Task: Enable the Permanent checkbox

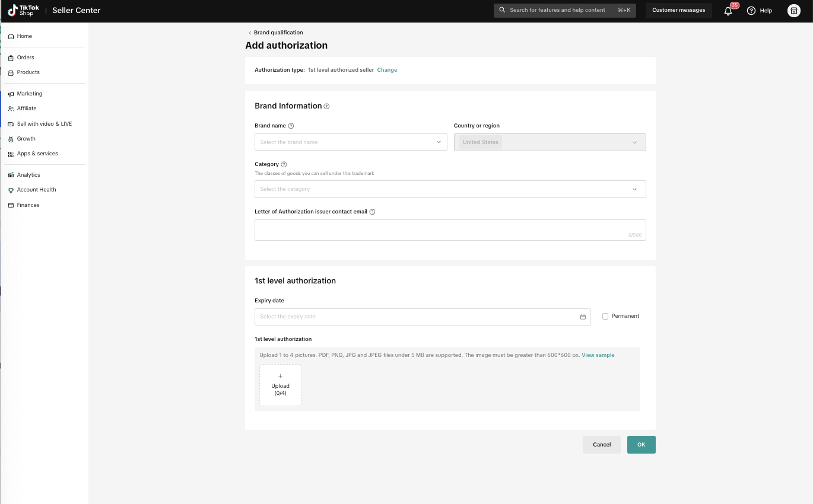Action: (x=605, y=316)
